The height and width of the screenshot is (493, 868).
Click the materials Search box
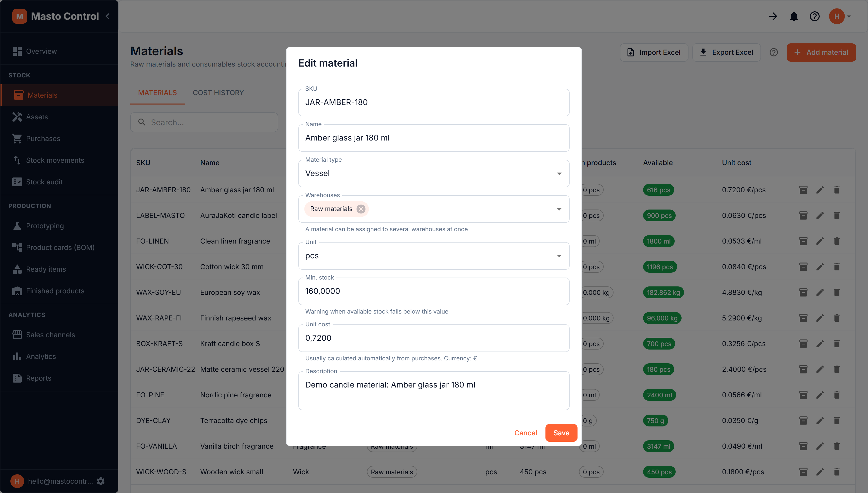(204, 122)
